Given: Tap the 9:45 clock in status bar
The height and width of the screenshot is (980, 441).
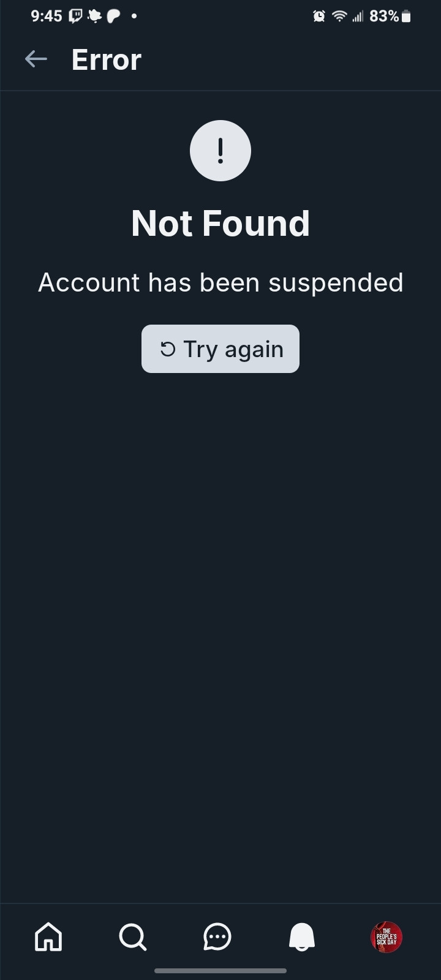Looking at the screenshot, I should pyautogui.click(x=47, y=16).
